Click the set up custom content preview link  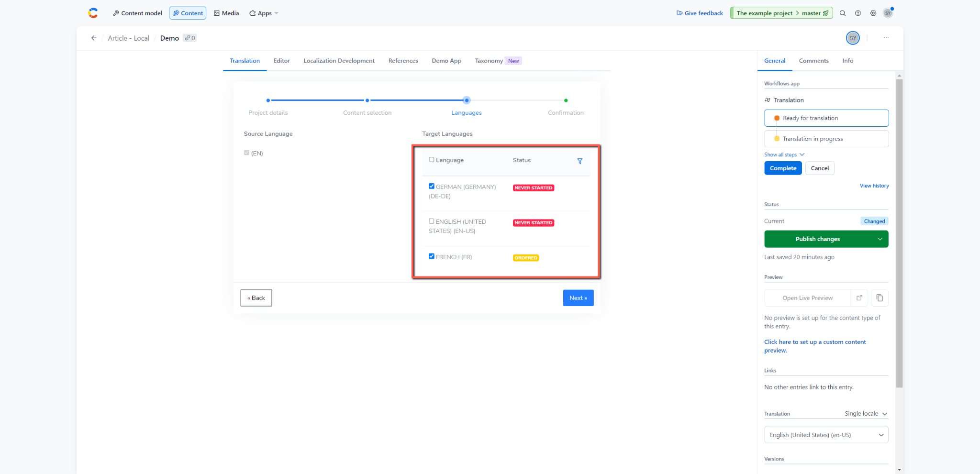815,346
